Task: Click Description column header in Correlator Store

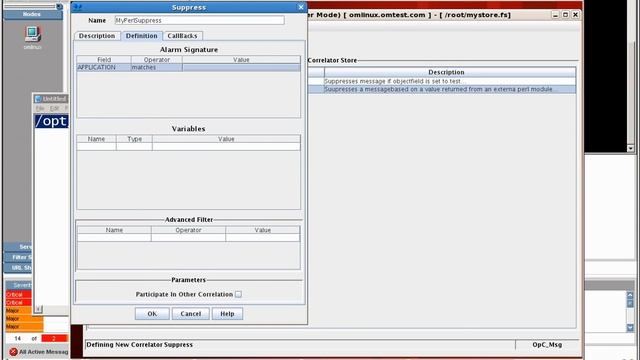Action: (450, 72)
